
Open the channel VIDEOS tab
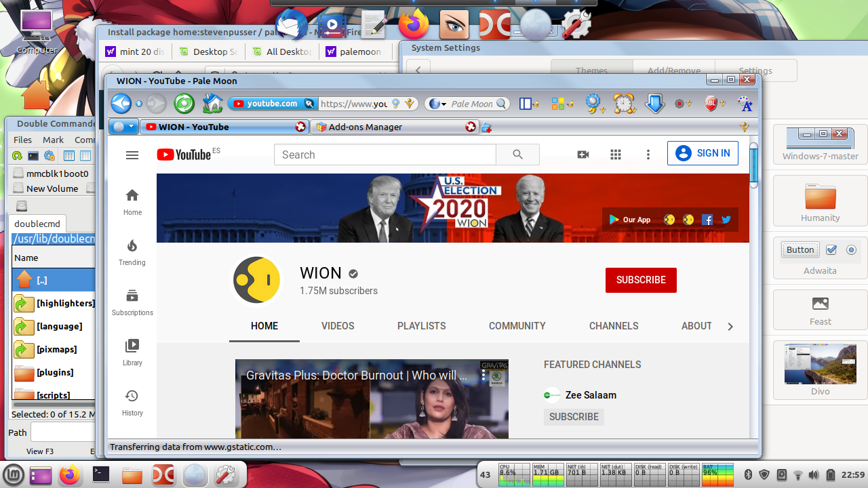(x=338, y=326)
